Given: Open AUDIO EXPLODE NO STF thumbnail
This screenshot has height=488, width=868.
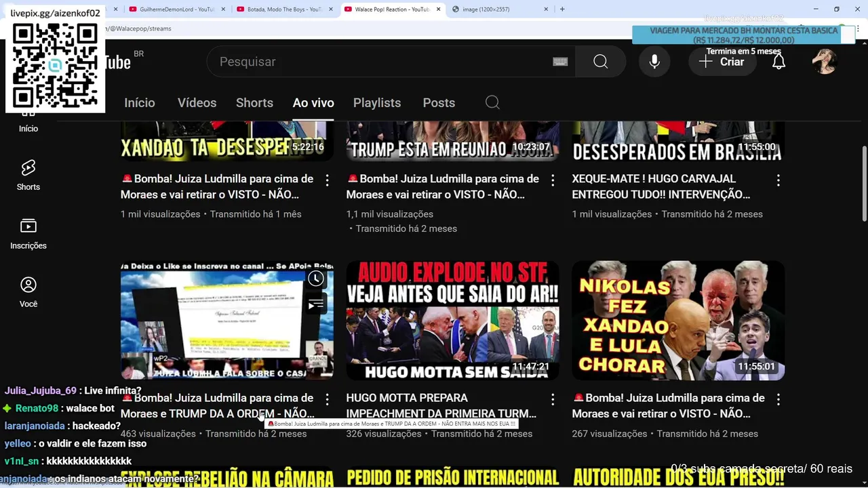Looking at the screenshot, I should (452, 320).
